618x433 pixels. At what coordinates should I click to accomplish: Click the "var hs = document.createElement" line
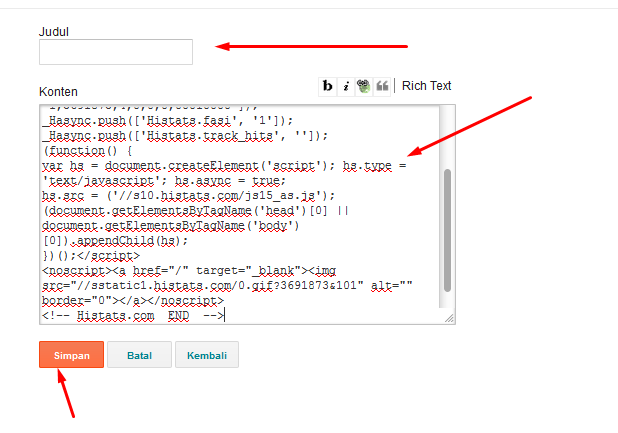[224, 165]
